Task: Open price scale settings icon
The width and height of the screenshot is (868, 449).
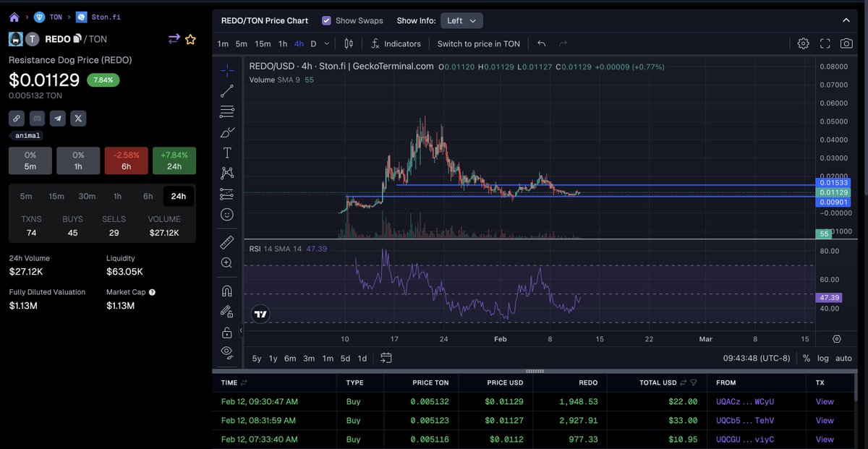Action: point(837,338)
